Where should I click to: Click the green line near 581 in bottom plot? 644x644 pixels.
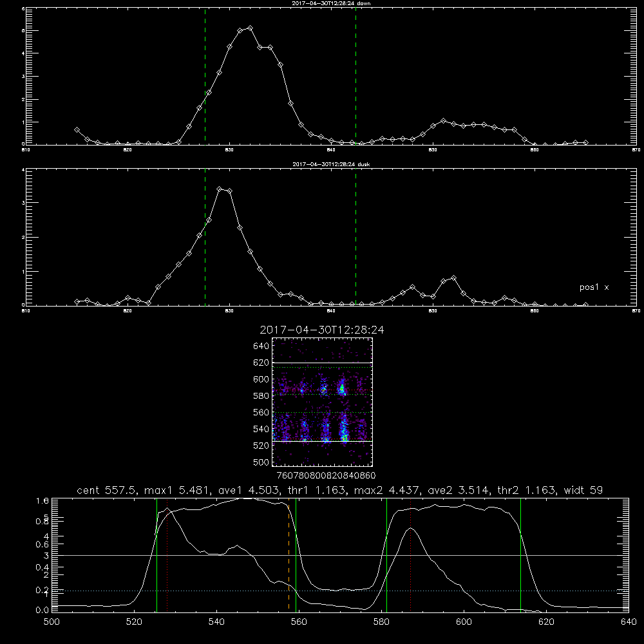(x=386, y=554)
